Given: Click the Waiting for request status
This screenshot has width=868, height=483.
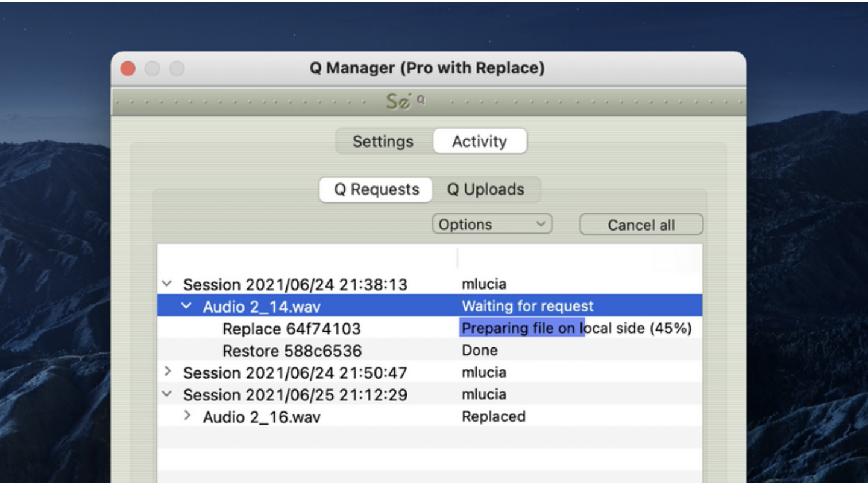Looking at the screenshot, I should pos(527,306).
